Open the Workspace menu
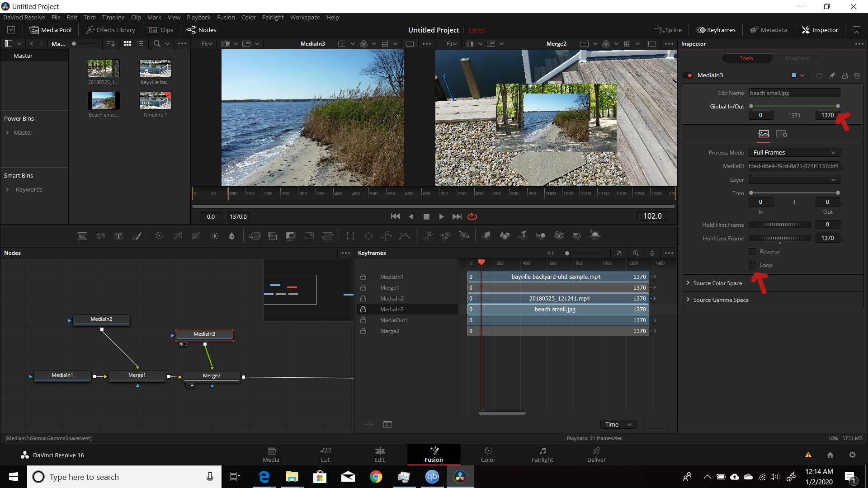Screen dimensions: 868x488 (x=305, y=17)
